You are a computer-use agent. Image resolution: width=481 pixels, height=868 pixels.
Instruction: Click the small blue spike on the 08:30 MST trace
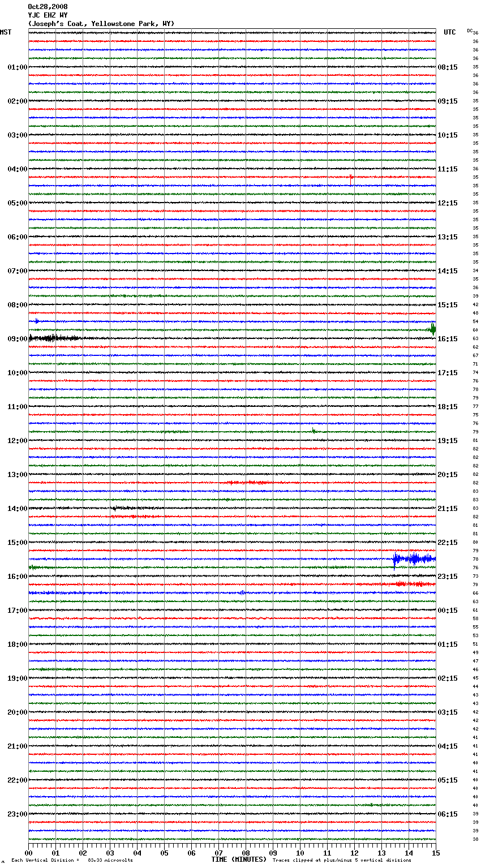[37, 321]
